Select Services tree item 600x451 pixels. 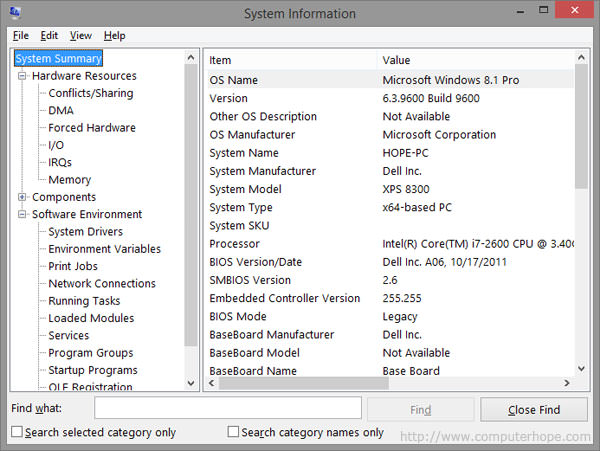point(68,335)
